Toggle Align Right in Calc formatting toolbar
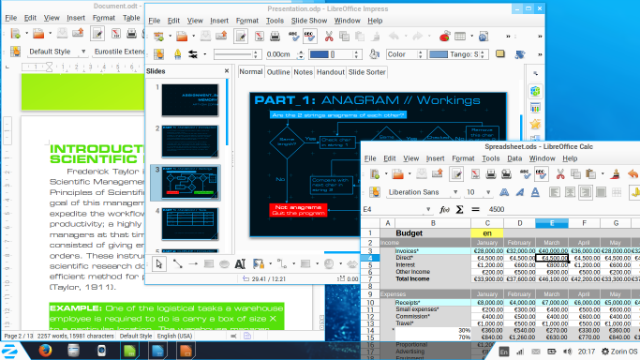 tap(585, 192)
